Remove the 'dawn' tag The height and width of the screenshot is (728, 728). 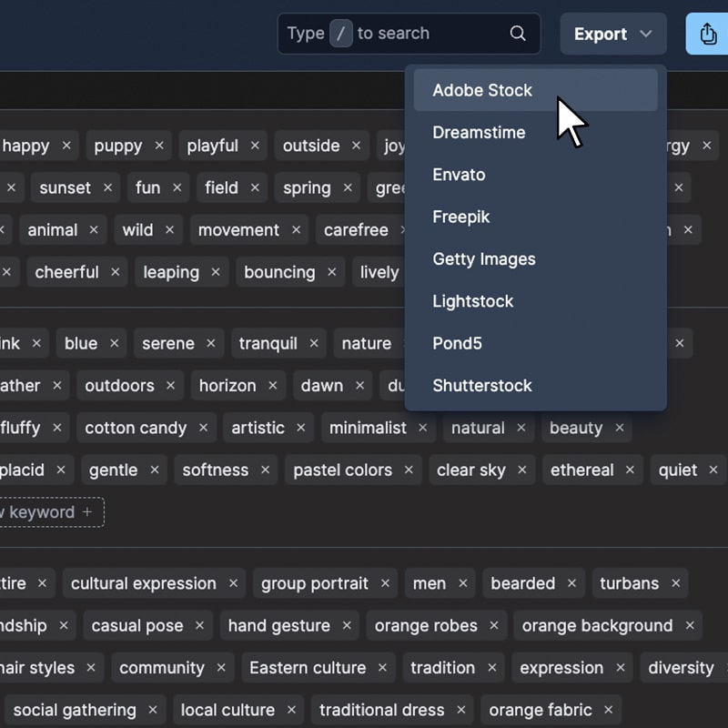[x=359, y=385]
